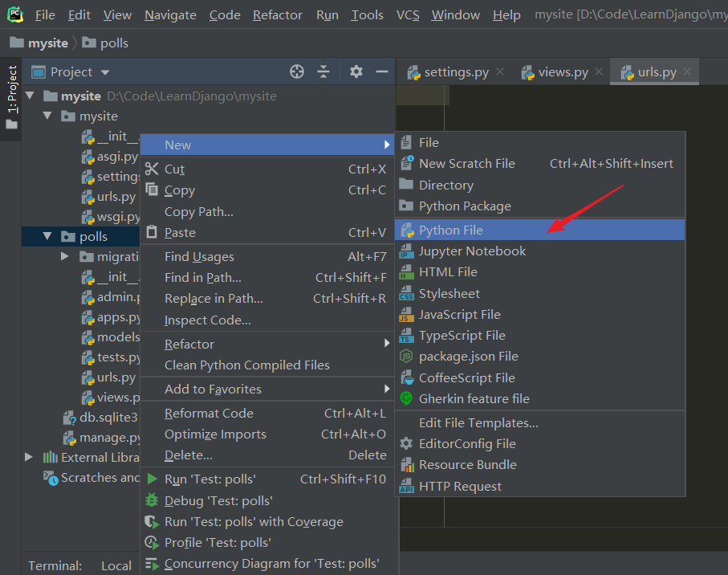Click the locate current file target icon
728x575 pixels.
[297, 71]
